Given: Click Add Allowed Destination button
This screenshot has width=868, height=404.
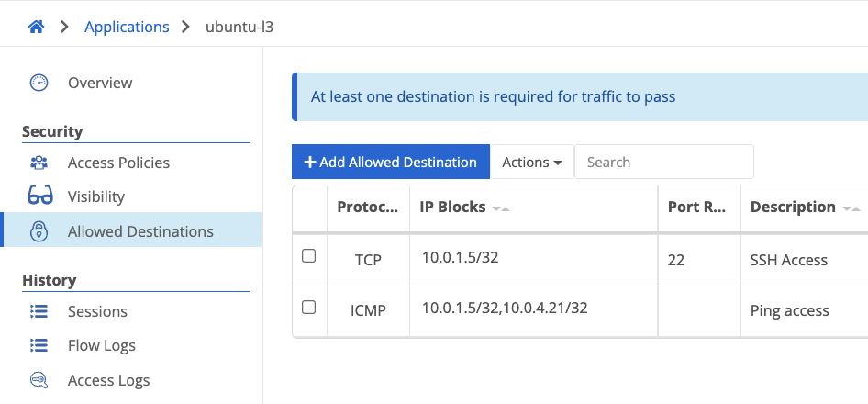Looking at the screenshot, I should pos(391,162).
